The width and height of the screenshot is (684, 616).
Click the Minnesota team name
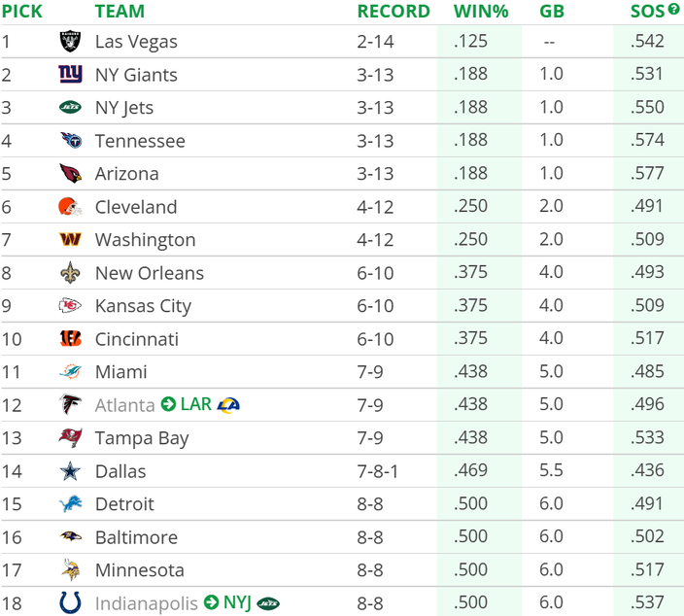(139, 570)
